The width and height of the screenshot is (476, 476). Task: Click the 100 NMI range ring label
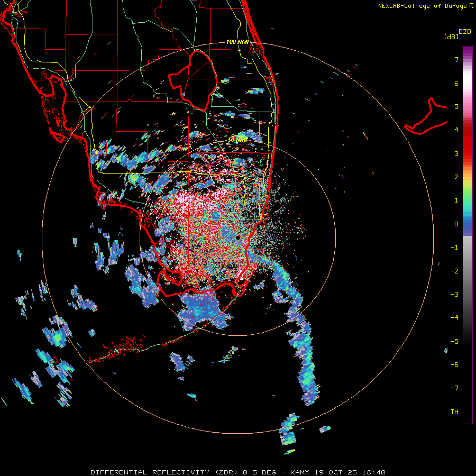click(x=237, y=42)
